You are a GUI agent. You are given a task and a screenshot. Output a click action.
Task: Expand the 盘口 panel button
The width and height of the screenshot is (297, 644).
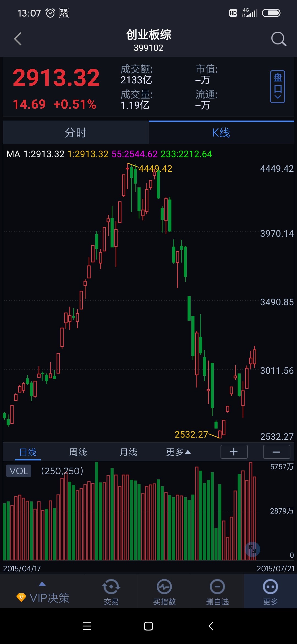(277, 87)
